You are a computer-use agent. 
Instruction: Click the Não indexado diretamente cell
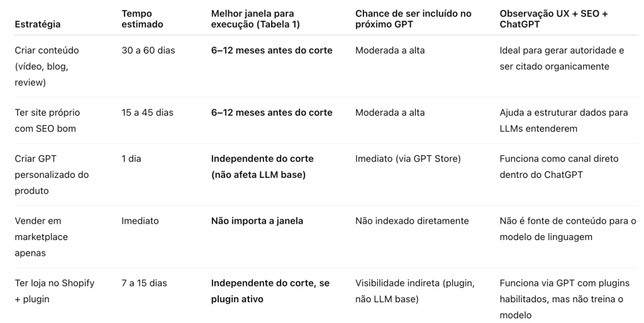point(411,221)
